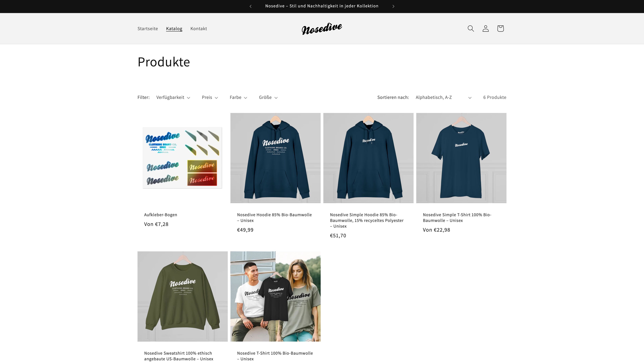The width and height of the screenshot is (644, 362).
Task: Expand the Größe filter
Action: pos(268,97)
